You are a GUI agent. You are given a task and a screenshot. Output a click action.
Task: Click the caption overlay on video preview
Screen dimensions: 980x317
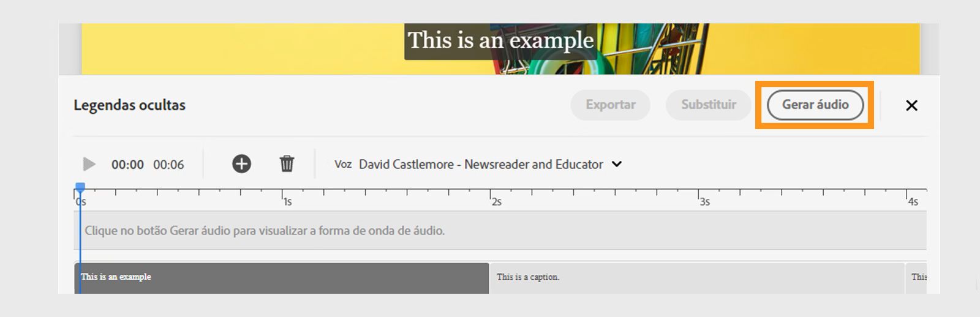(500, 41)
